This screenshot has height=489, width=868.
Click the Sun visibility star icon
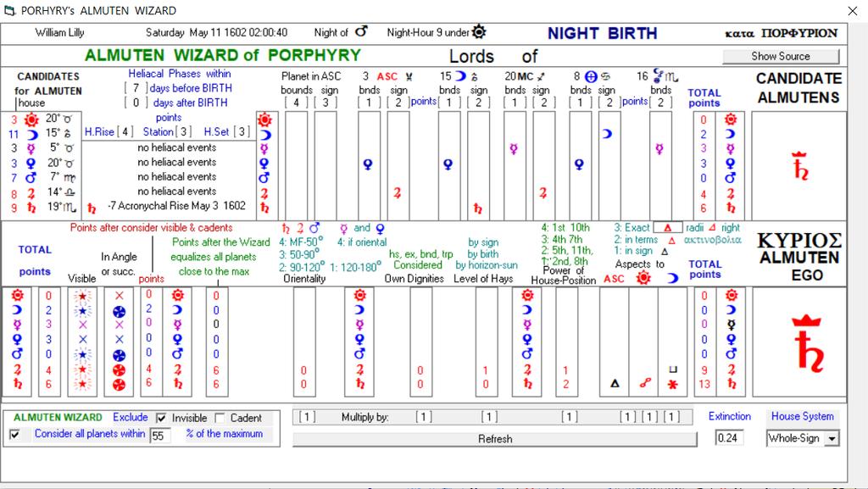coord(82,296)
